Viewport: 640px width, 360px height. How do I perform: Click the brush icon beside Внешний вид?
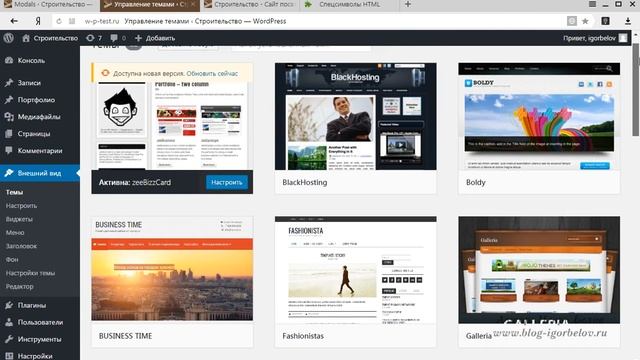point(9,173)
